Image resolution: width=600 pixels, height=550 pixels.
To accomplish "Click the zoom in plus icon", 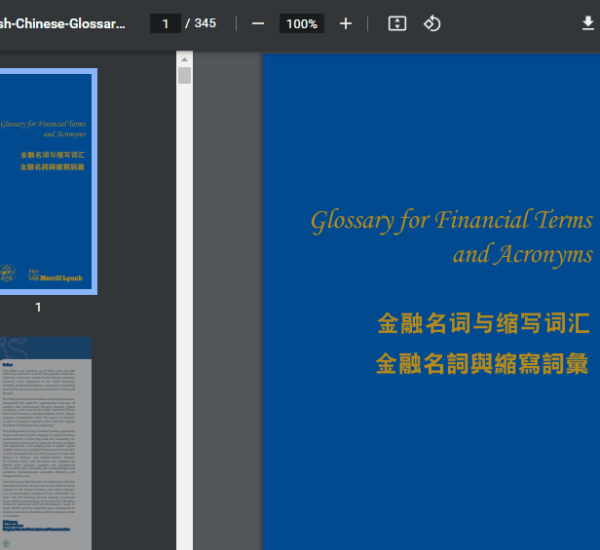I will (346, 24).
